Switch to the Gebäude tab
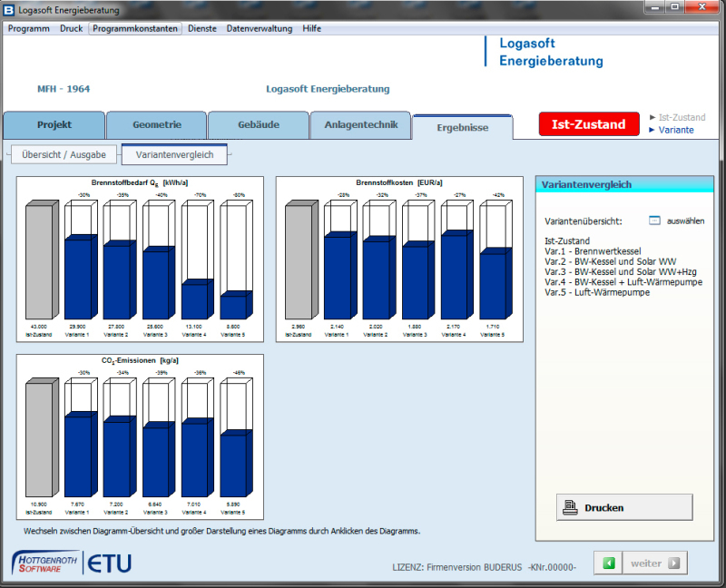Image resolution: width=726 pixels, height=588 pixels. [259, 125]
